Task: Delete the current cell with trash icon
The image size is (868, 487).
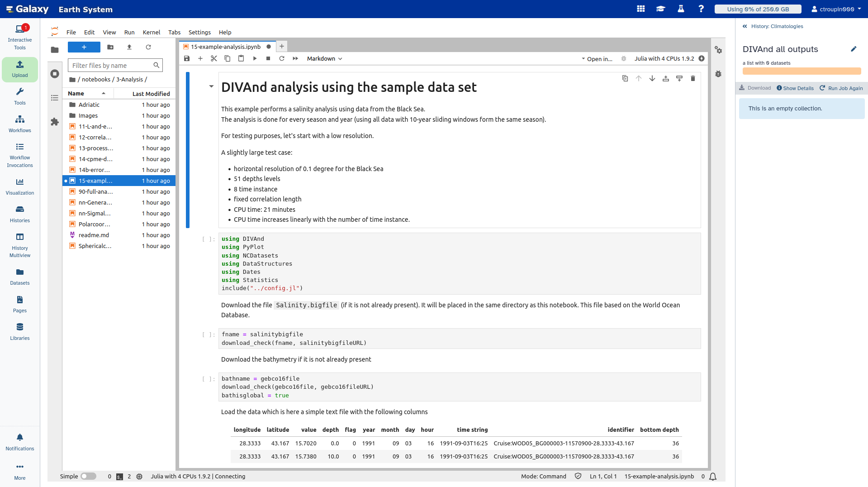Action: click(x=693, y=78)
